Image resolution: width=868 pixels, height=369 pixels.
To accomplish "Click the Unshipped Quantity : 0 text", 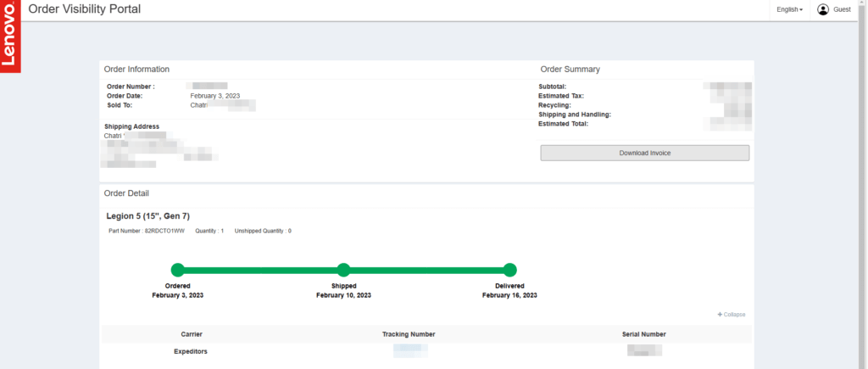I will click(x=263, y=231).
